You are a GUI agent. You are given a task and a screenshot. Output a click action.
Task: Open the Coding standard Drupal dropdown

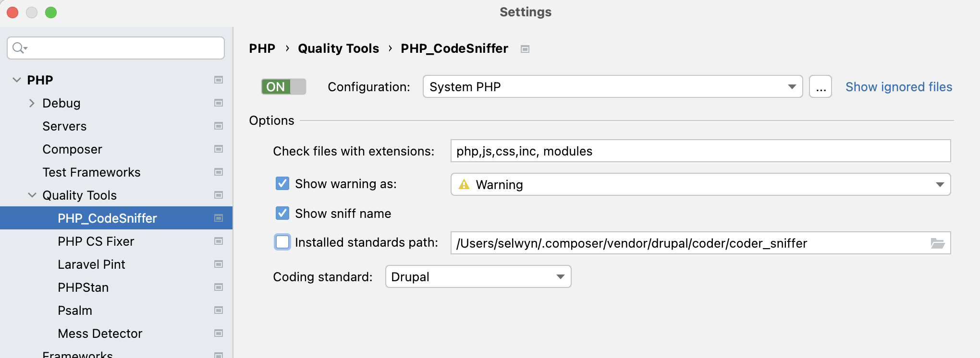(x=478, y=277)
